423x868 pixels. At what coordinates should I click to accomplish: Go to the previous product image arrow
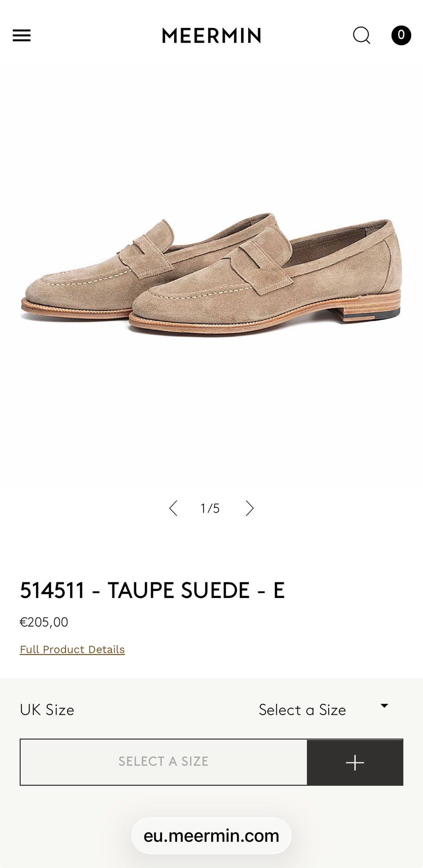173,508
